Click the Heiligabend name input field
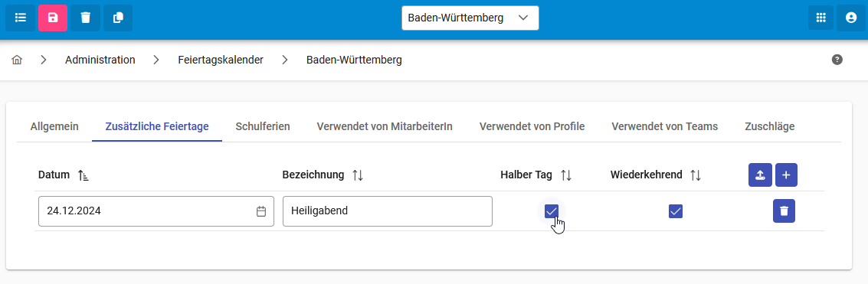This screenshot has height=284, width=868. (388, 211)
